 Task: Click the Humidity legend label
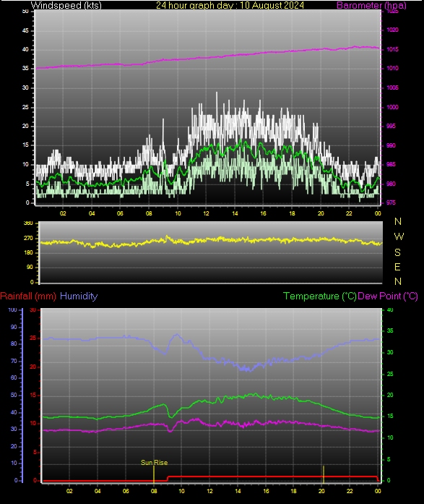79,296
